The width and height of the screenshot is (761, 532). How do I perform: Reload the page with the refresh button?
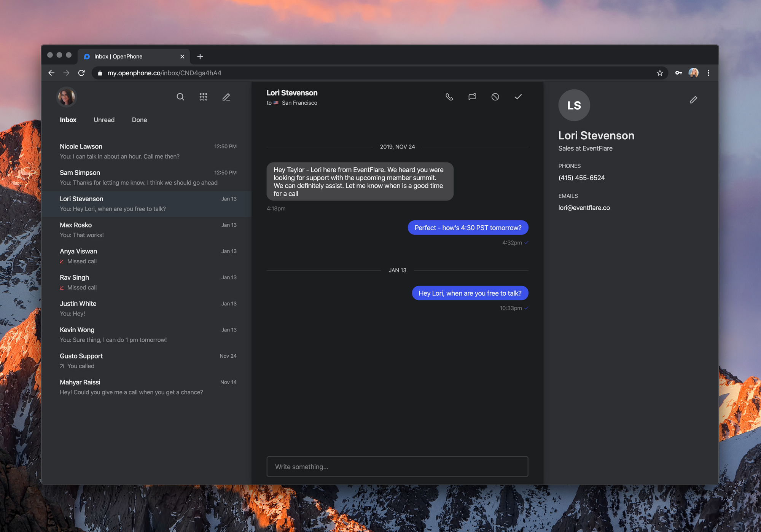coord(81,73)
